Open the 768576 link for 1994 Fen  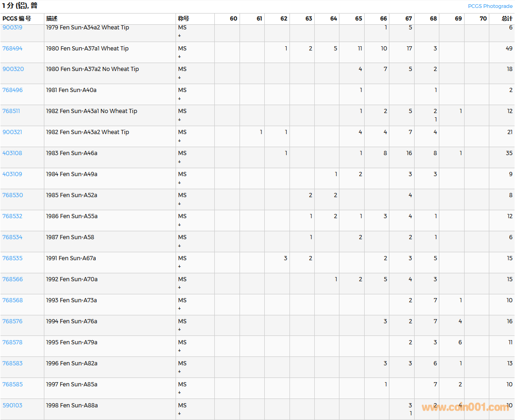[x=13, y=321]
